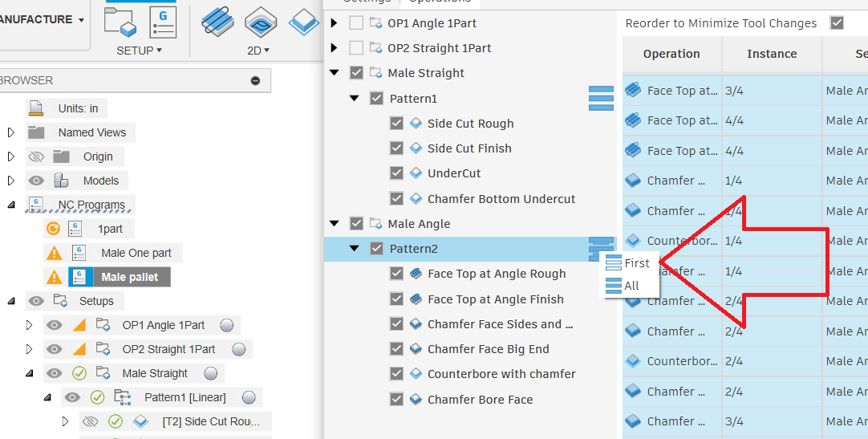Screen dimensions: 868x439
Task: Click the Chamfer Bore Face operation icon
Action: coord(416,399)
